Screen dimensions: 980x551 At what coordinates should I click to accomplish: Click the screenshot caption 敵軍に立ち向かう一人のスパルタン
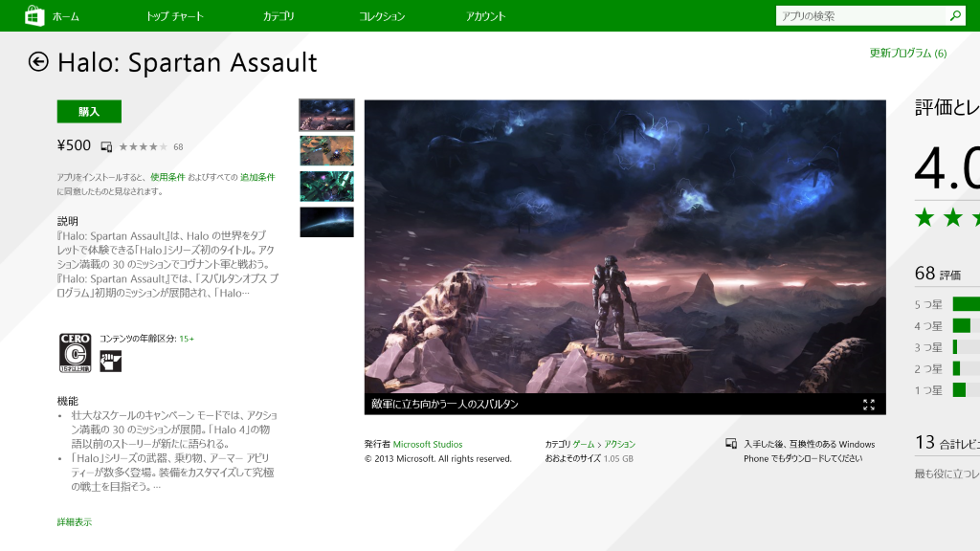445,405
